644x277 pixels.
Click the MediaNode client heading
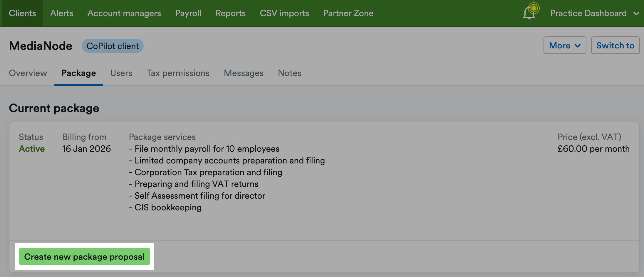tap(41, 46)
